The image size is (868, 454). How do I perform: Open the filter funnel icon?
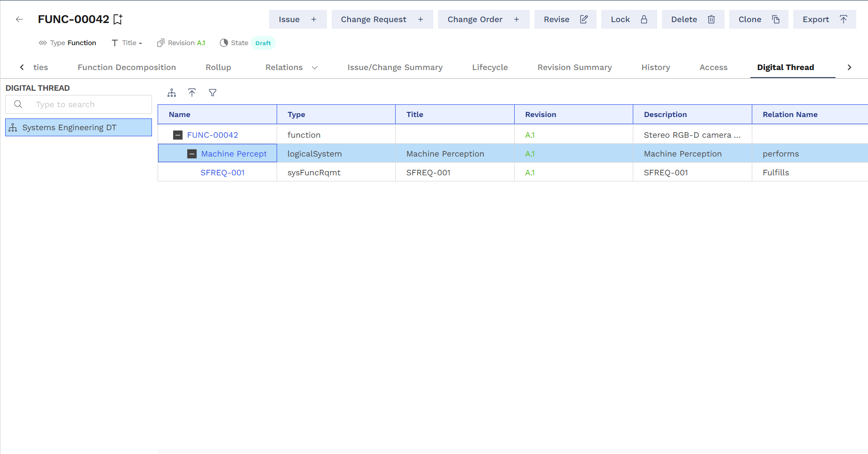(x=213, y=93)
